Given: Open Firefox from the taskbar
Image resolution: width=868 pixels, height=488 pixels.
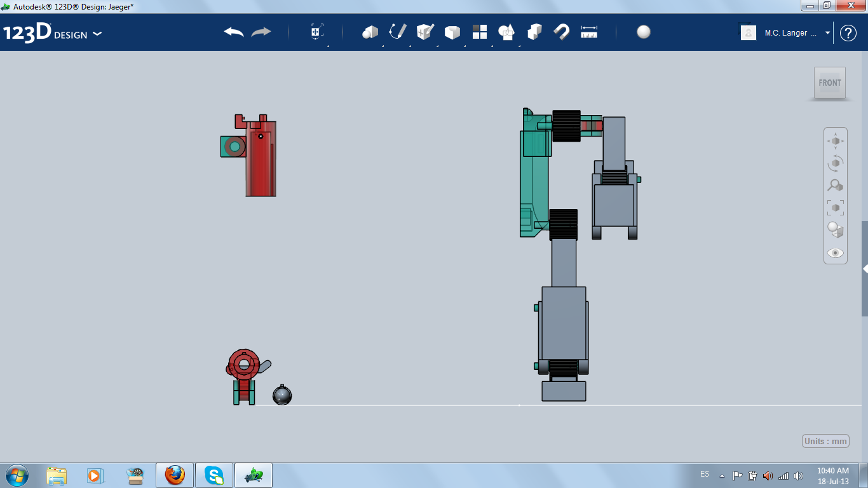Looking at the screenshot, I should tap(174, 475).
